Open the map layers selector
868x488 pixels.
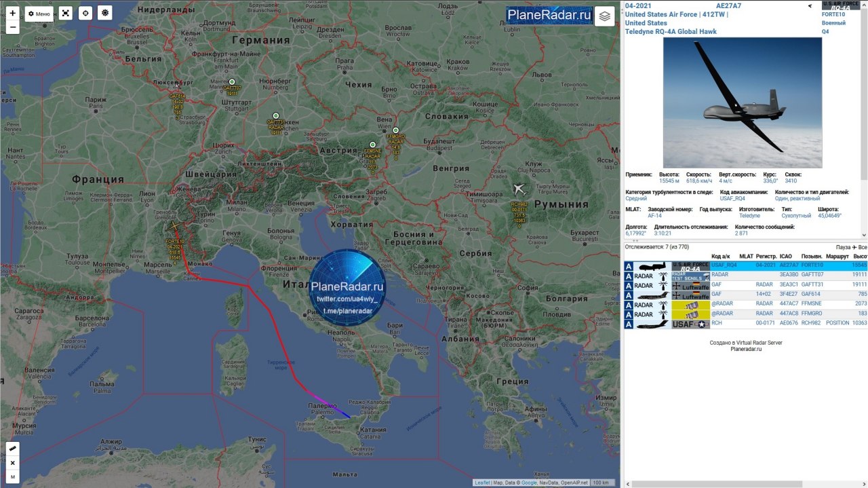[604, 16]
